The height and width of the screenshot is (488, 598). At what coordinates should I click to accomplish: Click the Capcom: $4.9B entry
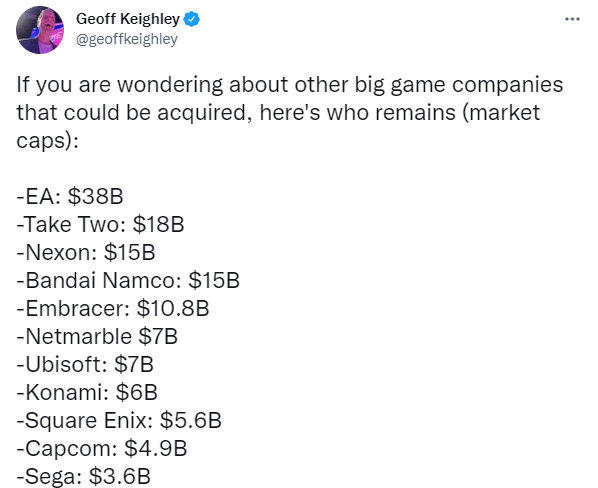102,449
